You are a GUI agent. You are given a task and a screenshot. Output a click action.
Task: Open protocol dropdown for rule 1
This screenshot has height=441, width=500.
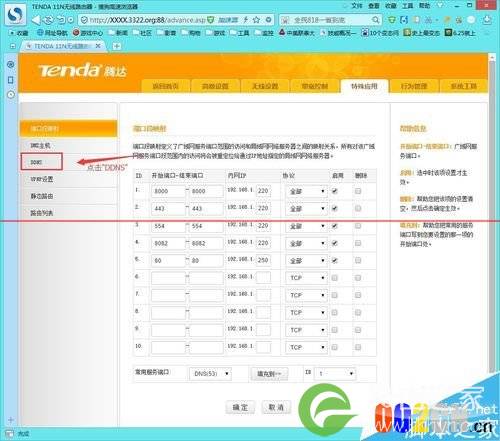click(x=307, y=191)
